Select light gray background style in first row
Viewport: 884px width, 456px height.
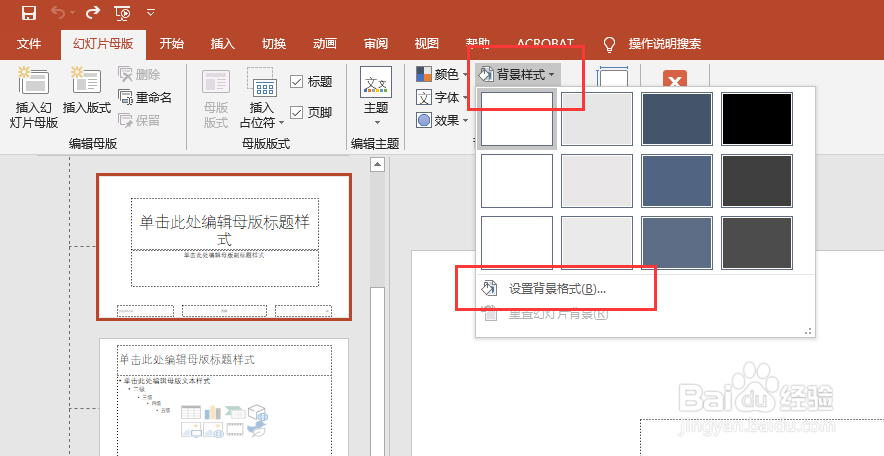(x=597, y=119)
